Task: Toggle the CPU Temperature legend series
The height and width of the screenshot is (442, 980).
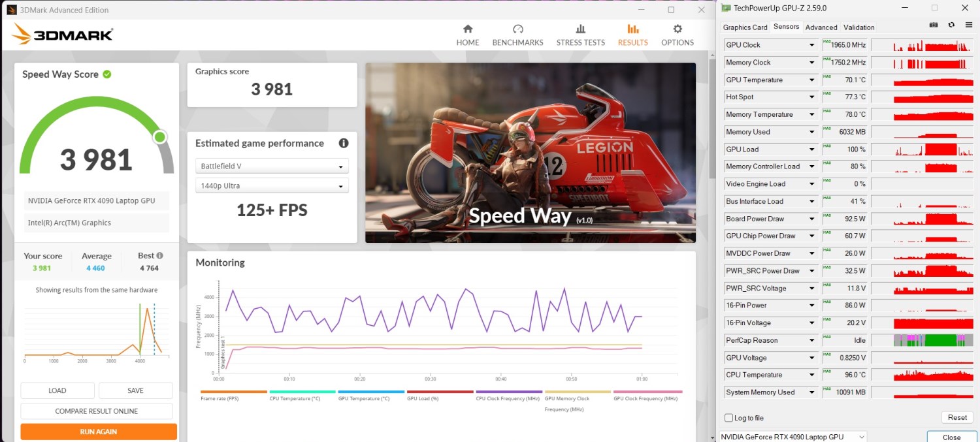Action: 302,395
